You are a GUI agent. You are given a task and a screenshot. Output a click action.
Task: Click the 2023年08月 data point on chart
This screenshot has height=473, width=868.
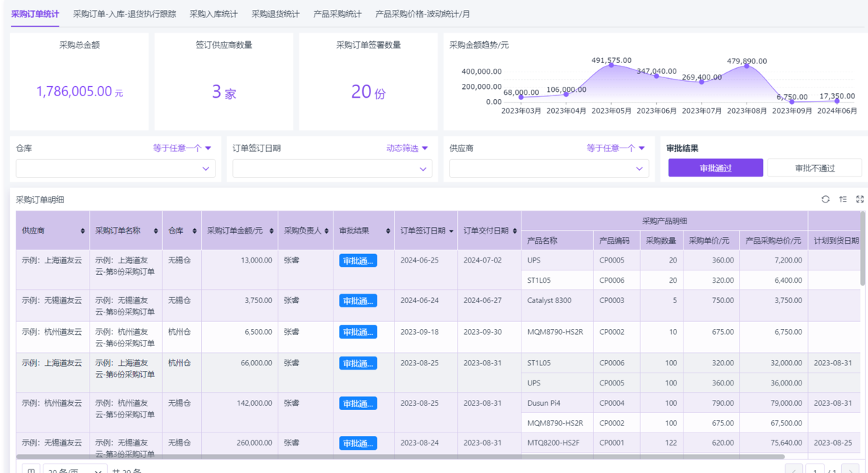(747, 67)
